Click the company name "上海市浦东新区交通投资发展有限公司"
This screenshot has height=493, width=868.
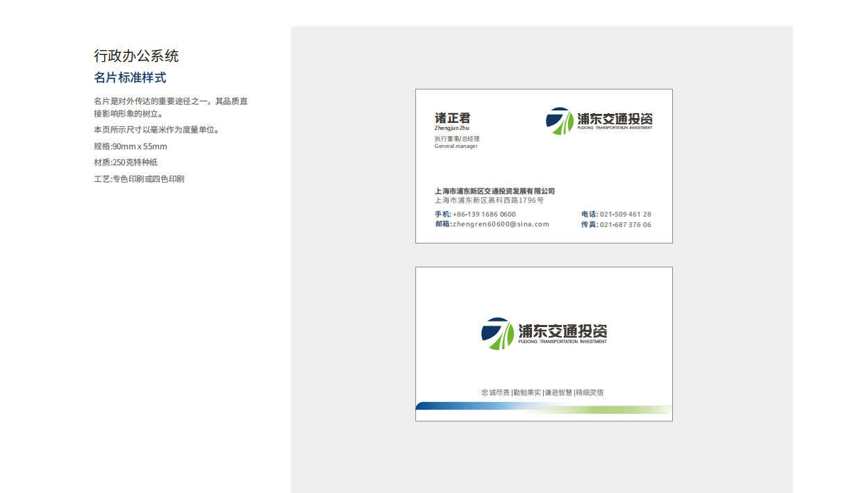(x=495, y=191)
